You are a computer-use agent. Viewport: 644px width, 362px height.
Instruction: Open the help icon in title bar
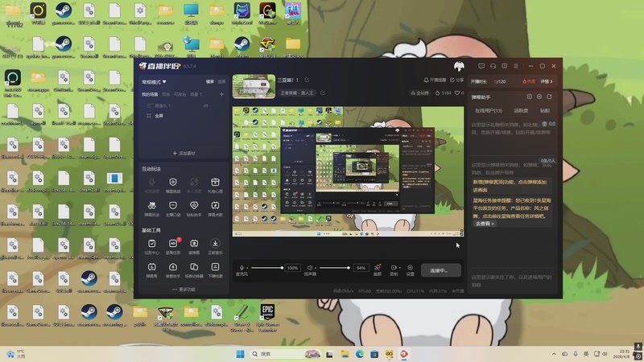[x=505, y=66]
